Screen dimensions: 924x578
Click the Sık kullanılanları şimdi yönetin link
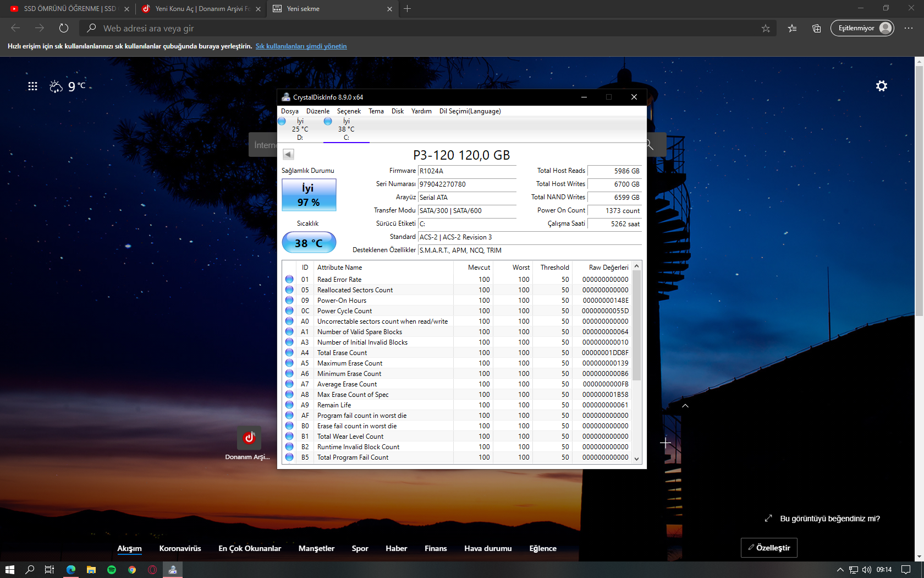click(x=301, y=46)
